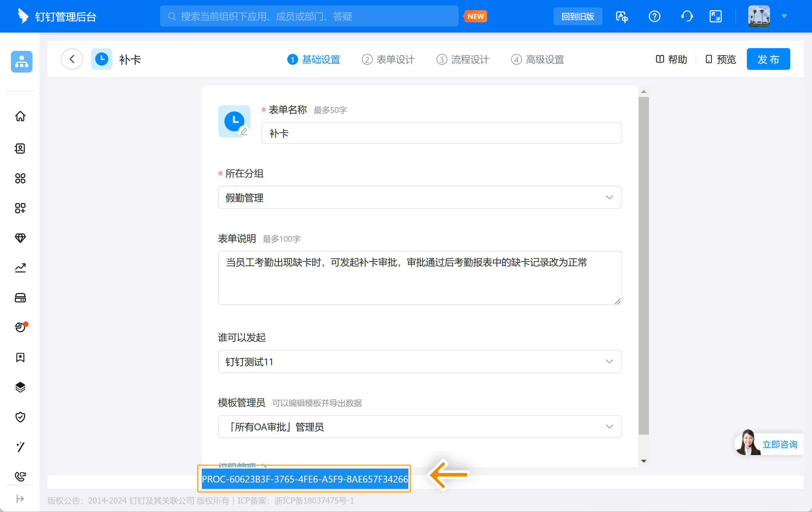This screenshot has height=512, width=812.
Task: Click the shield security icon in sidebar
Action: click(x=20, y=417)
